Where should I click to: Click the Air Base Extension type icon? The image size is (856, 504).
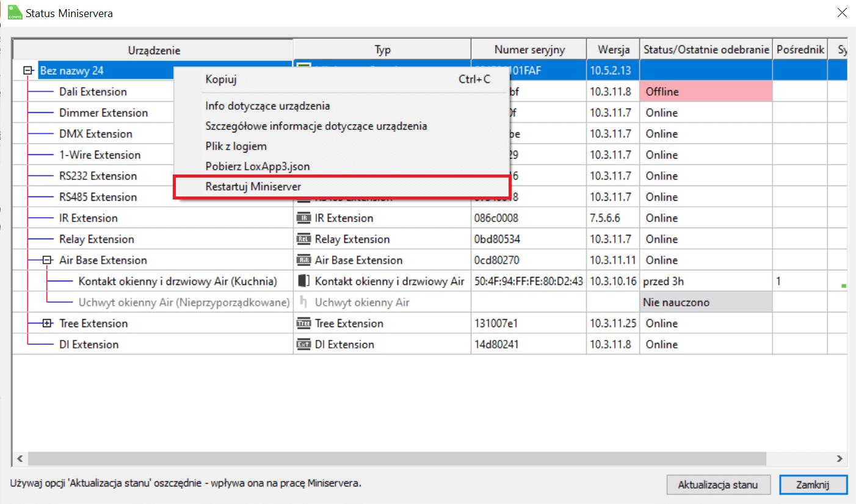303,261
